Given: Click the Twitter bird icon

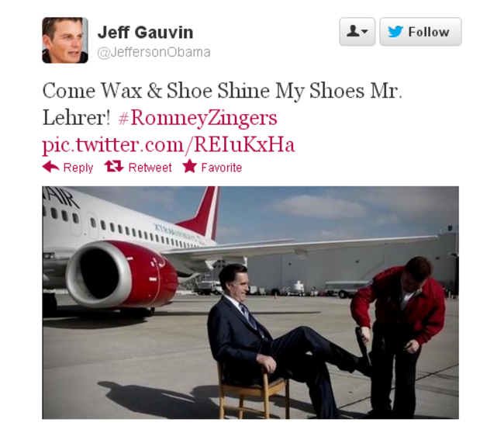Looking at the screenshot, I should coord(395,32).
